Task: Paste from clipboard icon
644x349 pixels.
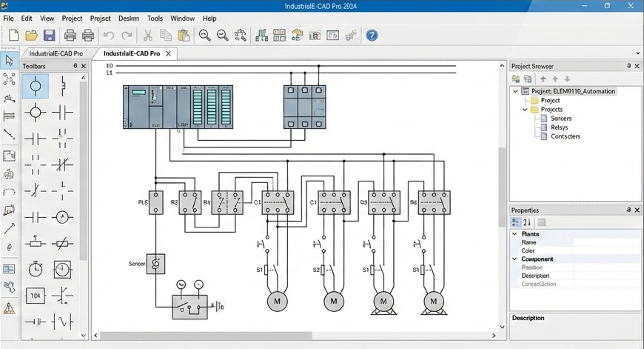Action: [x=184, y=36]
